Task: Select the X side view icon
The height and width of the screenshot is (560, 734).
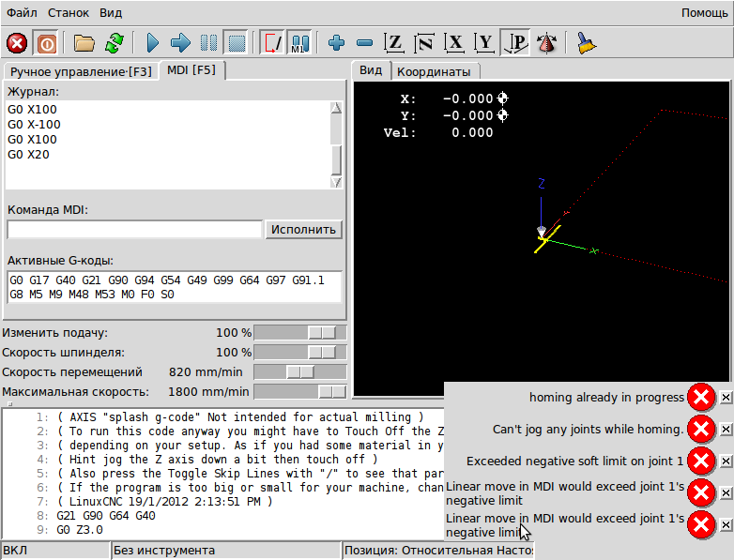Action: (x=455, y=43)
